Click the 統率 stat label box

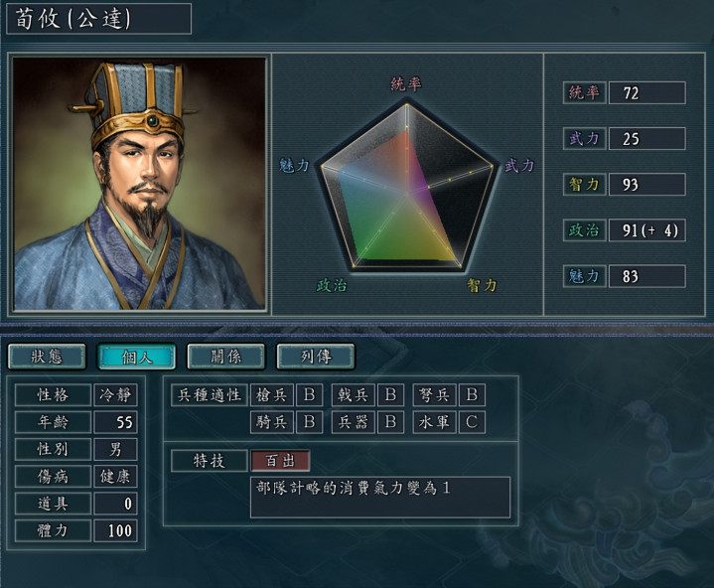coord(584,93)
